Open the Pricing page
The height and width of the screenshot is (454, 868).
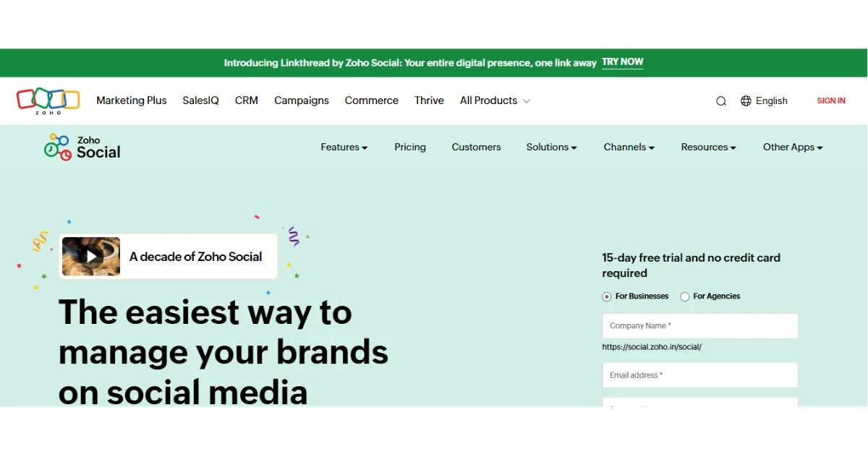click(x=410, y=147)
